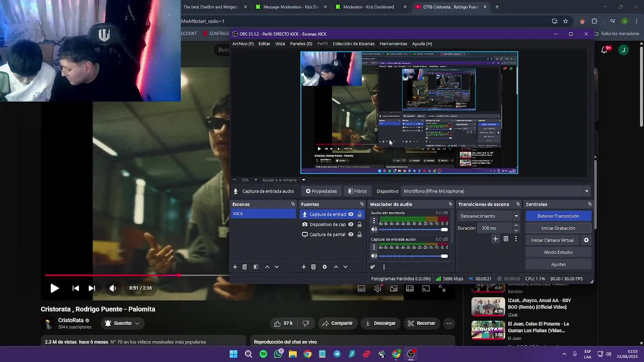
Task: Mute Audio del escritorio speaker
Action: click(x=374, y=230)
